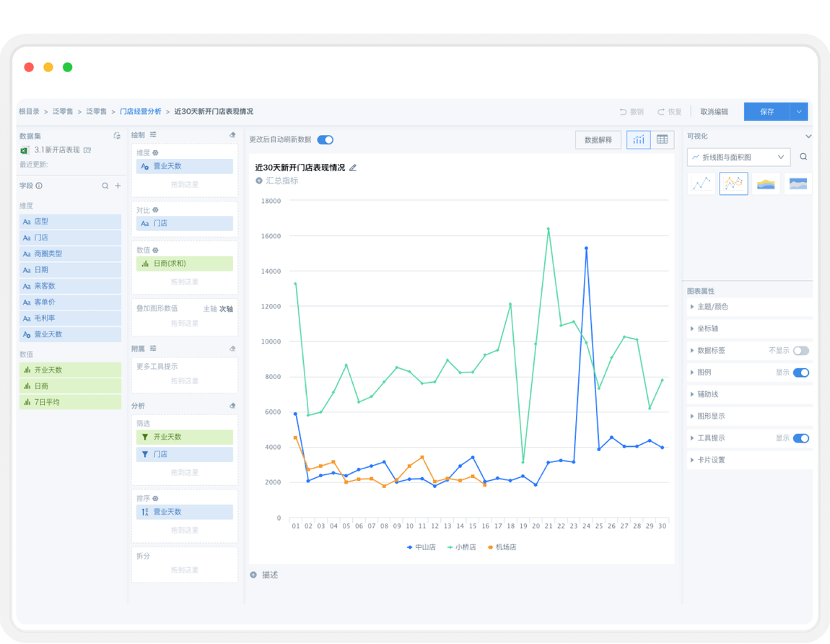The width and height of the screenshot is (830, 644).
Task: Open the 门店经营分析 breadcrumb link
Action: coord(140,112)
